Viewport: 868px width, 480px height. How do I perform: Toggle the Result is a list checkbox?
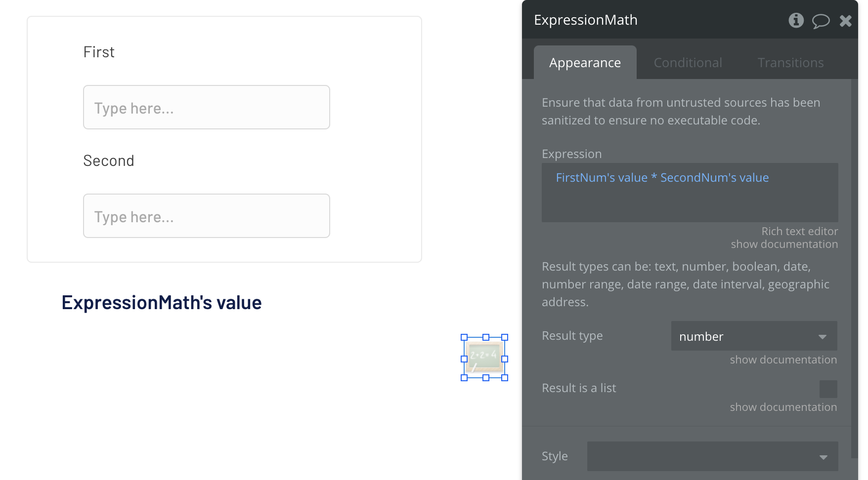coord(828,389)
